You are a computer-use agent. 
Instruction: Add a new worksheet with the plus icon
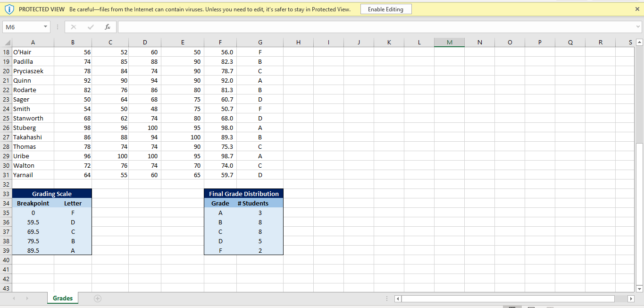point(97,298)
